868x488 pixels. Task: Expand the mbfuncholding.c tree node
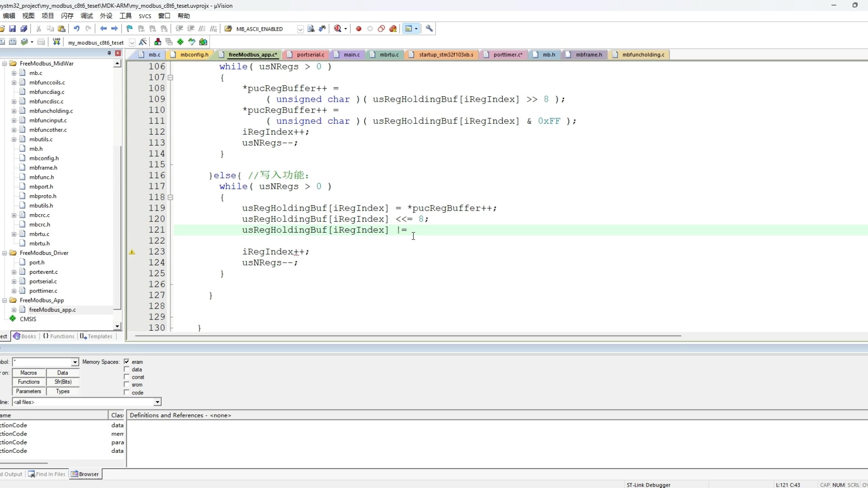tap(14, 111)
